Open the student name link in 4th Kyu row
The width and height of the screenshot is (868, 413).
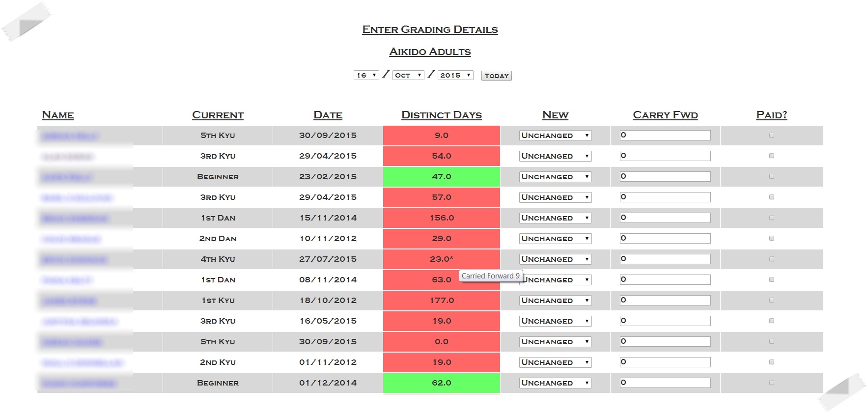point(75,259)
